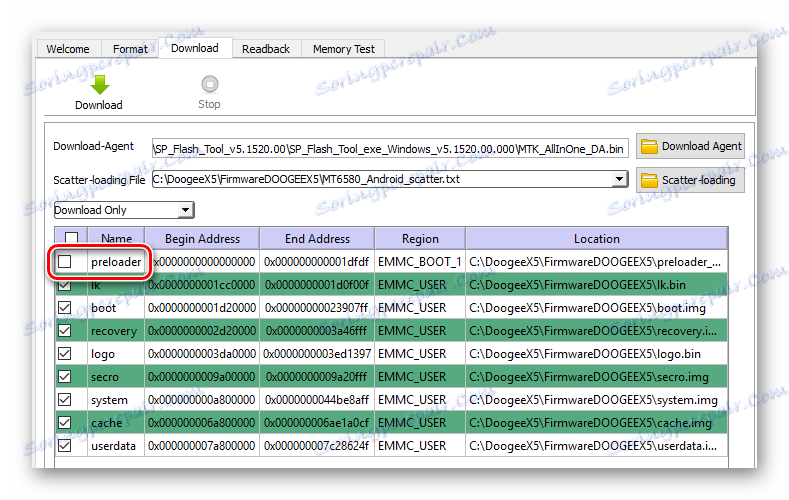Select the system name cell

116,399
